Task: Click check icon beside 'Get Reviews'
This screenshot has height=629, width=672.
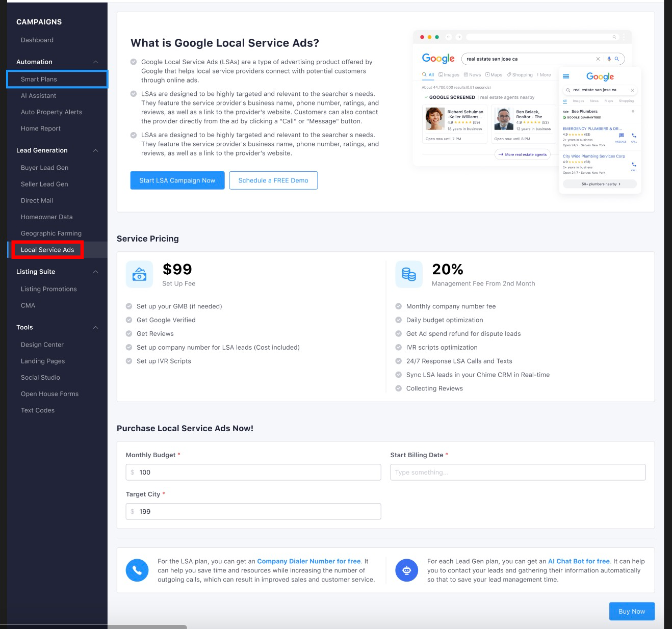Action: [x=129, y=334]
